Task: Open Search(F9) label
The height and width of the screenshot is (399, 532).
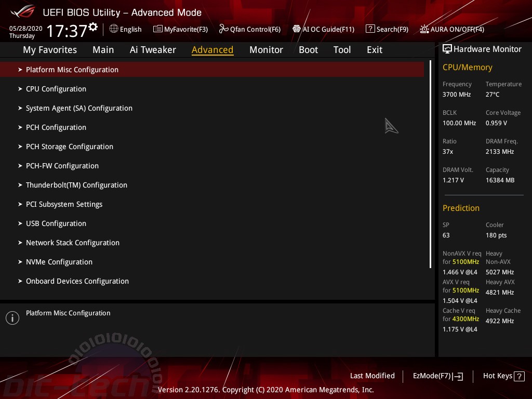Action: point(393,29)
